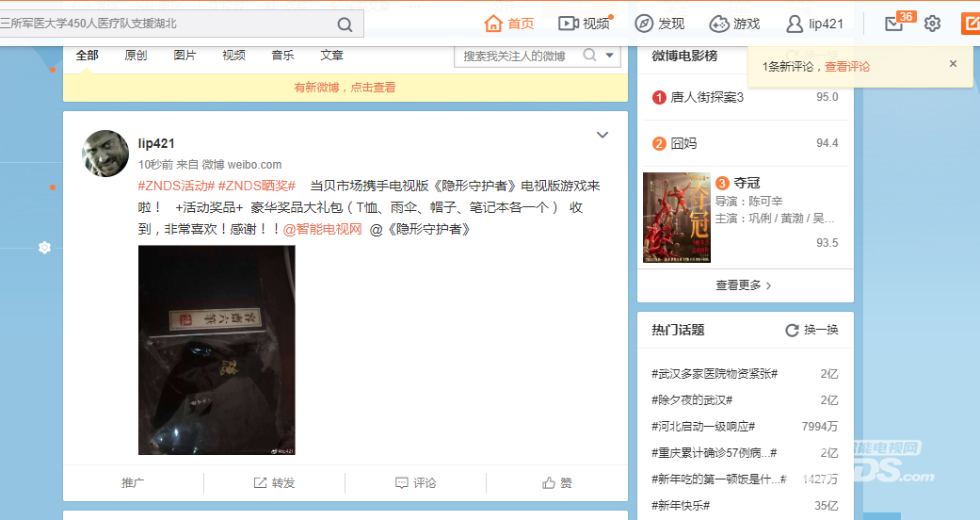Open the #ZNDS活动# hashtag

pos(176,186)
